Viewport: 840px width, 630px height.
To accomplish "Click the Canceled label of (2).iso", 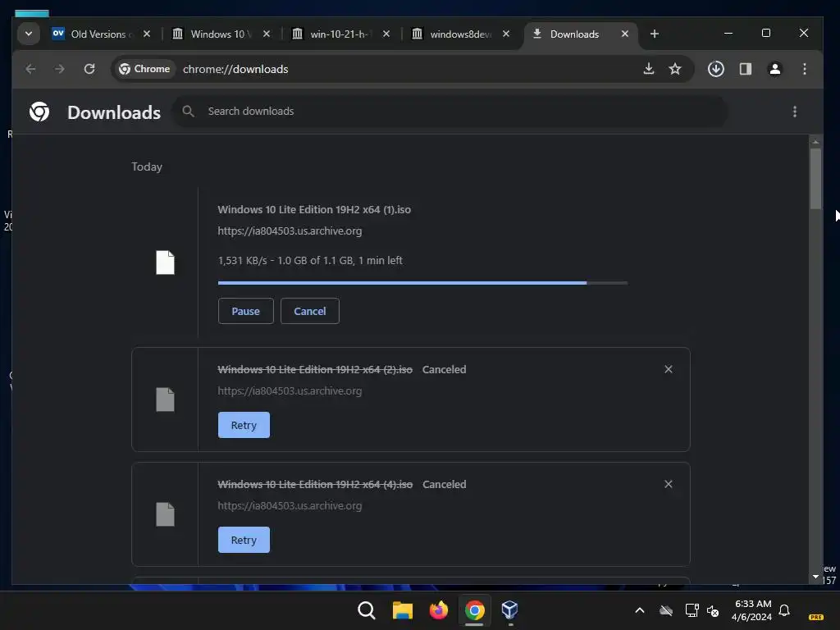I will 444,369.
